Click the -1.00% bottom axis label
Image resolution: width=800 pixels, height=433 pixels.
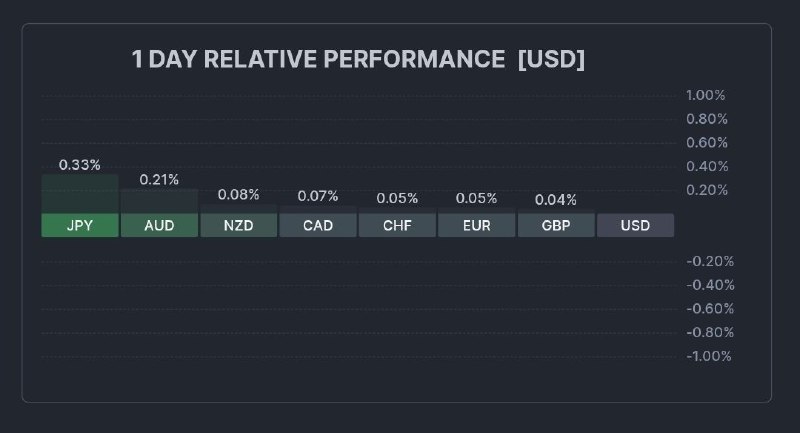[708, 356]
